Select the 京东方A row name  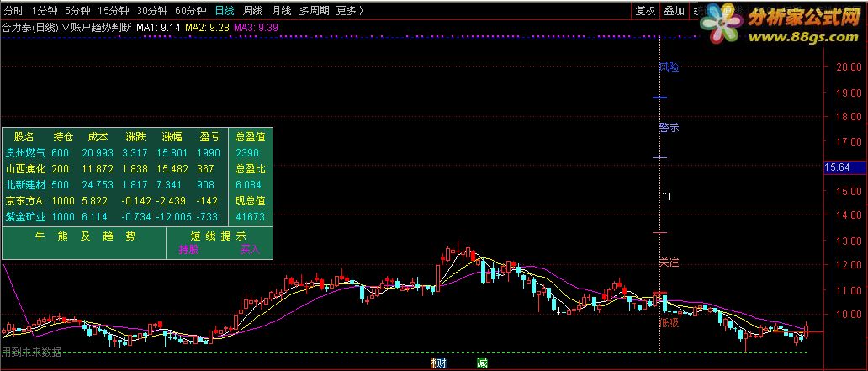click(x=24, y=201)
